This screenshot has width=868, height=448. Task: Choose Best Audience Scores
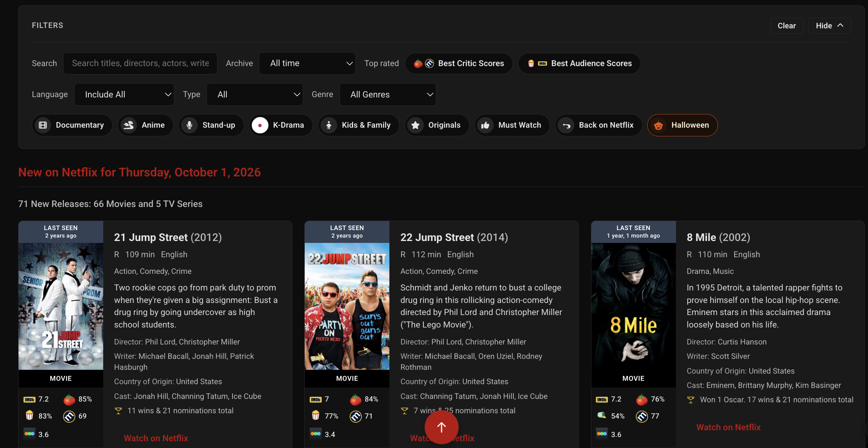coord(579,63)
